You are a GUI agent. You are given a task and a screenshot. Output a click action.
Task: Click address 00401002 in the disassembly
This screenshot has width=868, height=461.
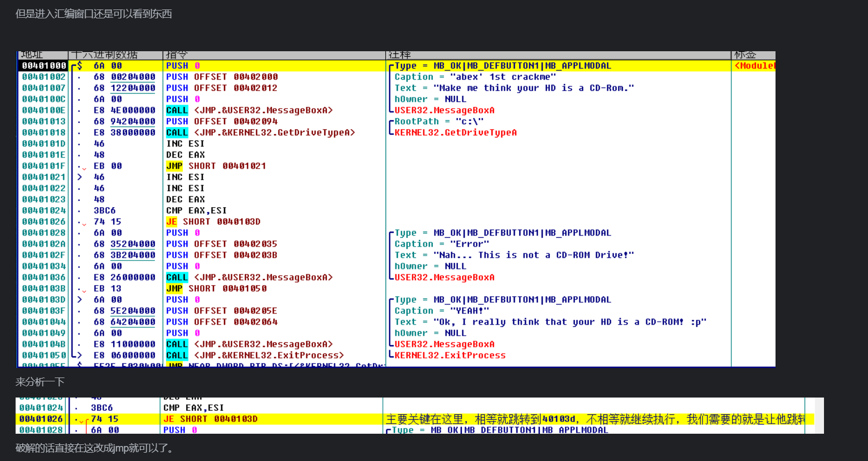[x=44, y=77]
